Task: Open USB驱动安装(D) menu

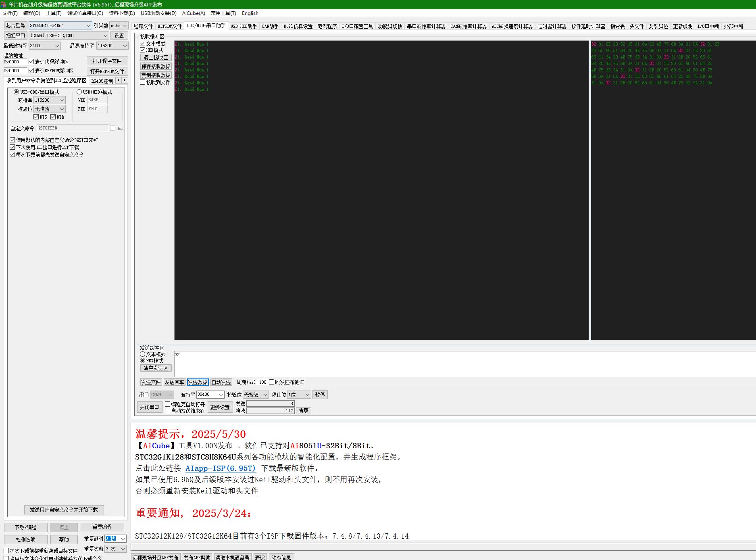Action: click(158, 13)
